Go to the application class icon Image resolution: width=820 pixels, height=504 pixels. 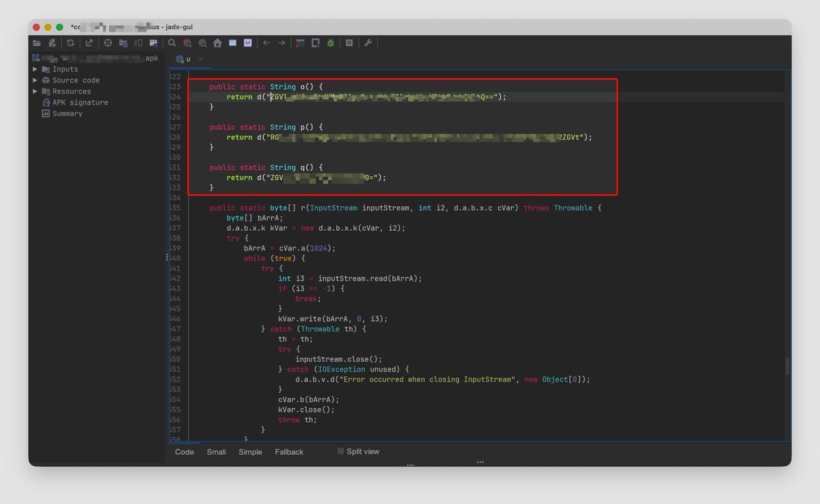click(x=232, y=43)
